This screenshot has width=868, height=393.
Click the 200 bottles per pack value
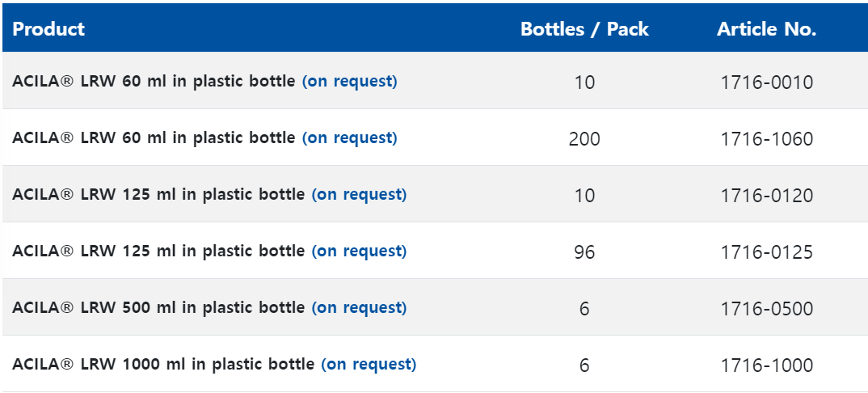pyautogui.click(x=584, y=139)
